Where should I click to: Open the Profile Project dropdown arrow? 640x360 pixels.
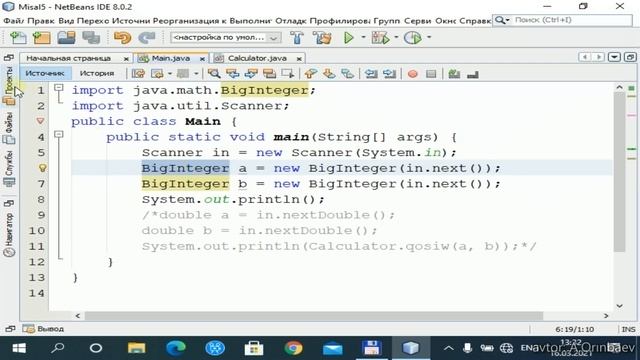[429, 37]
